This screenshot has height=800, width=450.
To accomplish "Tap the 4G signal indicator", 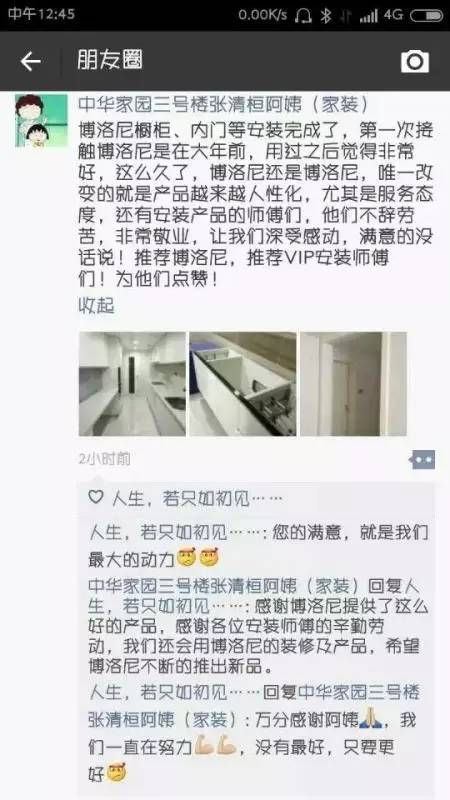I will 394,15.
